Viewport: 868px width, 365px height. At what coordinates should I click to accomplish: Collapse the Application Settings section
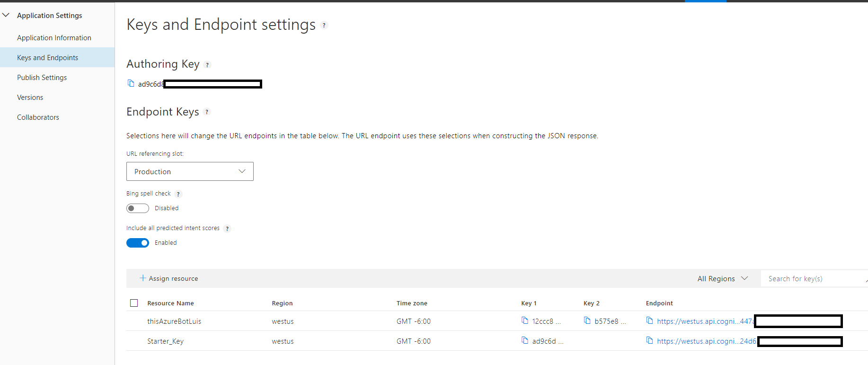tap(6, 15)
